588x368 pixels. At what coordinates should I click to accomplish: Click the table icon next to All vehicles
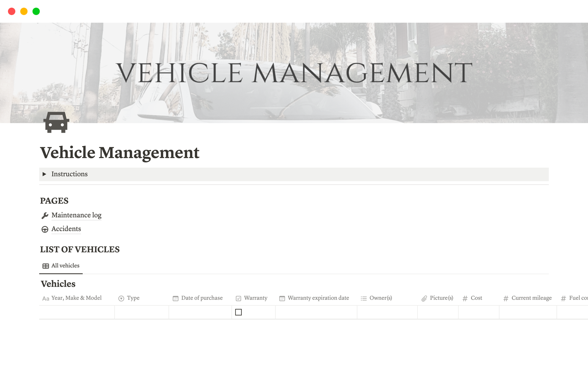[45, 266]
